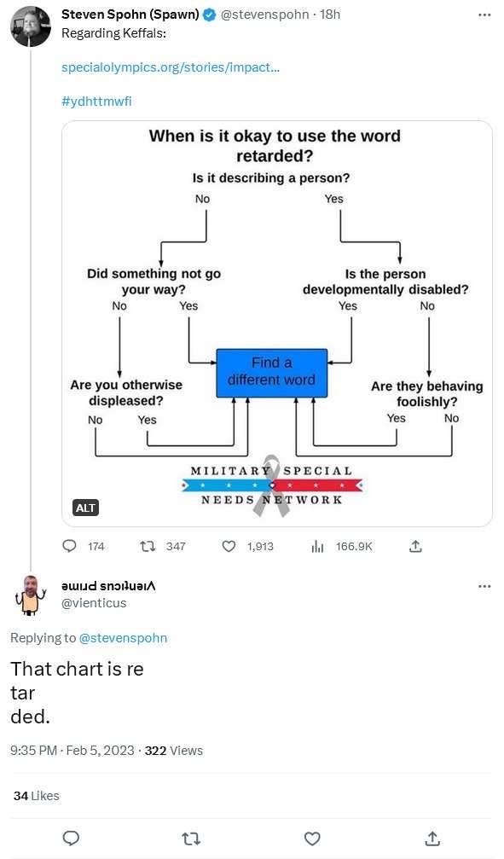Share the vienticus reply with bottom share icon

point(432,839)
